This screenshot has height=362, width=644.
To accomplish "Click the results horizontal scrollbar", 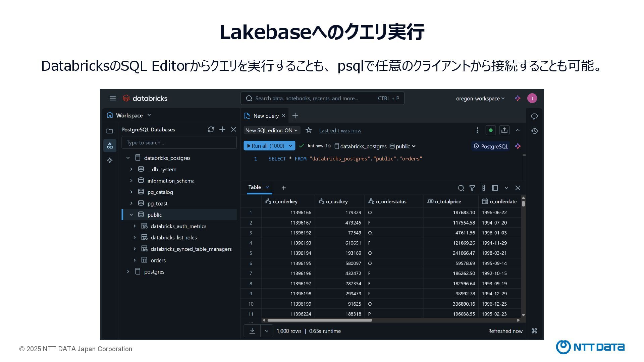I will click(320, 320).
